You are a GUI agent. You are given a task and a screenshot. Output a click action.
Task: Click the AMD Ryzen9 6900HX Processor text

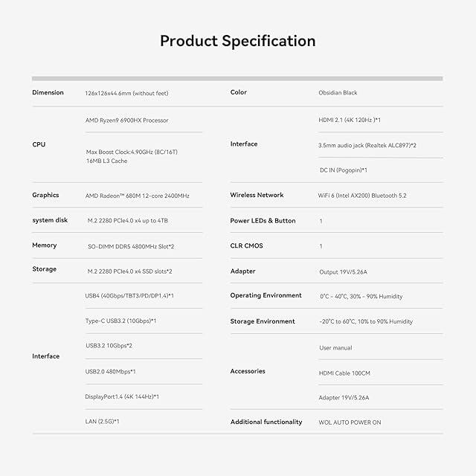[127, 120]
